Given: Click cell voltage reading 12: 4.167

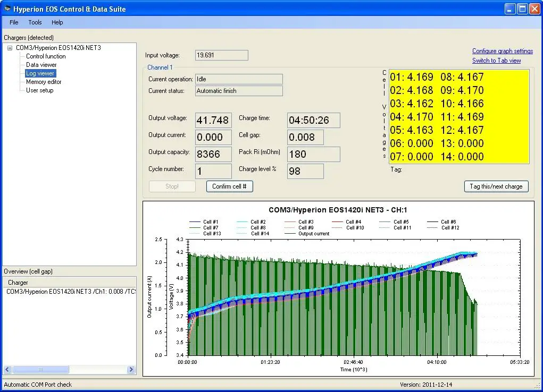Looking at the screenshot, I should pyautogui.click(x=462, y=130).
